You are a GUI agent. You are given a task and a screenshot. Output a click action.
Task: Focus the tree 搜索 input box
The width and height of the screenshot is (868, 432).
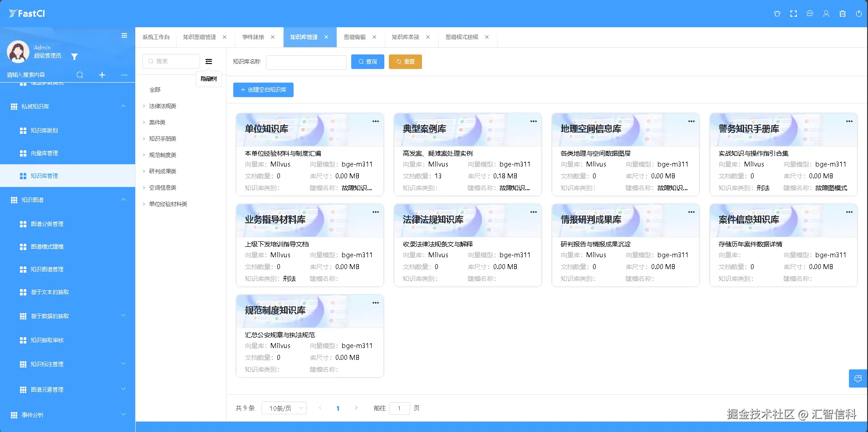pyautogui.click(x=171, y=61)
